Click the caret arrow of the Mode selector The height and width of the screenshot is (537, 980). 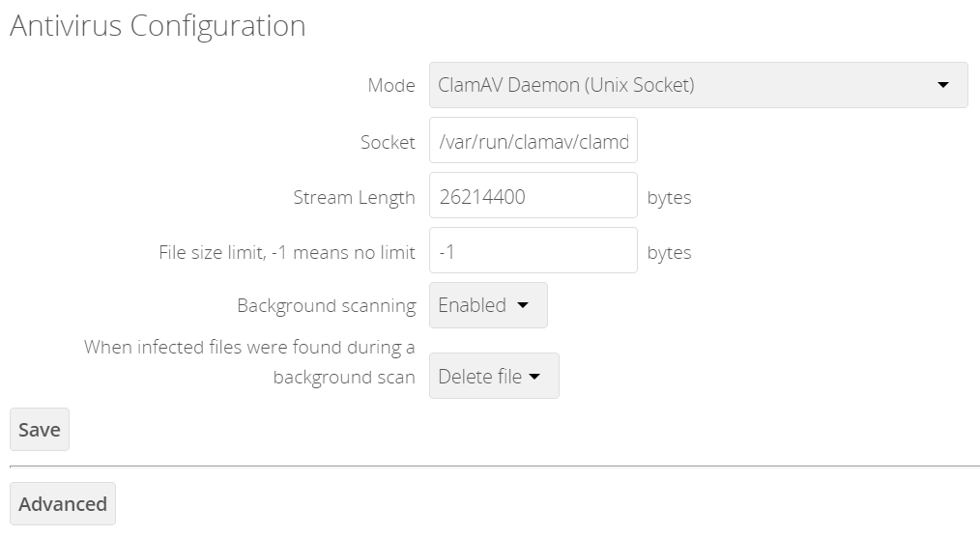[x=943, y=85]
